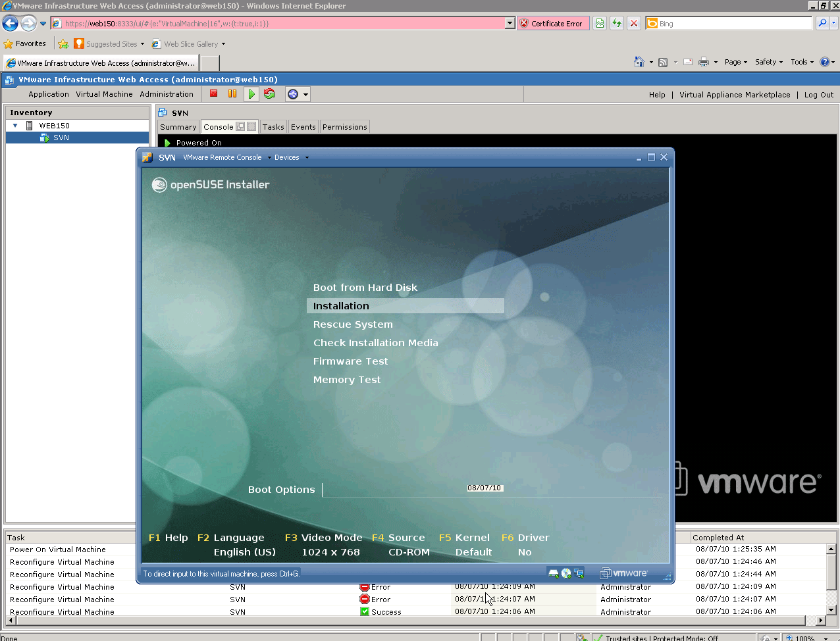Click the network adapter status icon

579,573
